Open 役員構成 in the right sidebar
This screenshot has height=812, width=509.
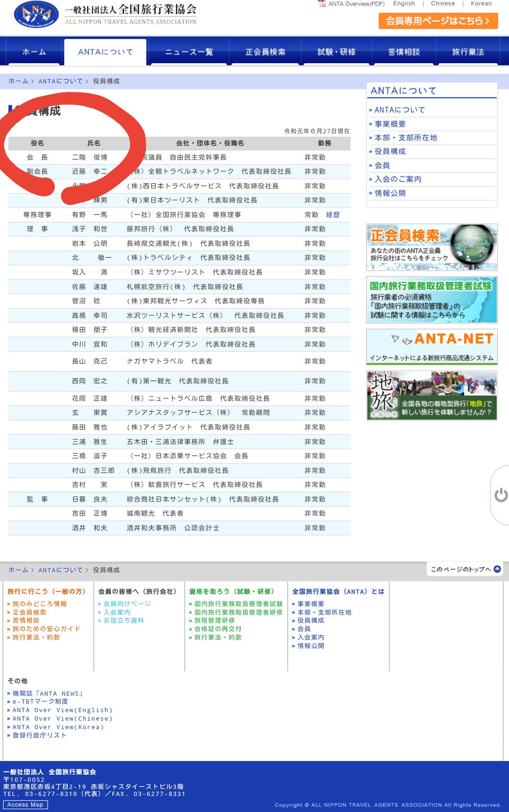coord(390,151)
